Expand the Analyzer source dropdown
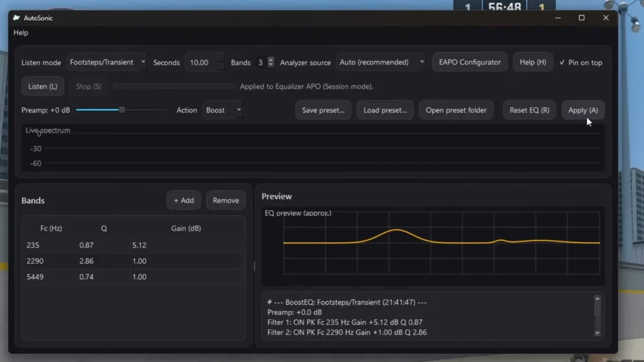Screen dimensions: 644x362 (x=380, y=62)
